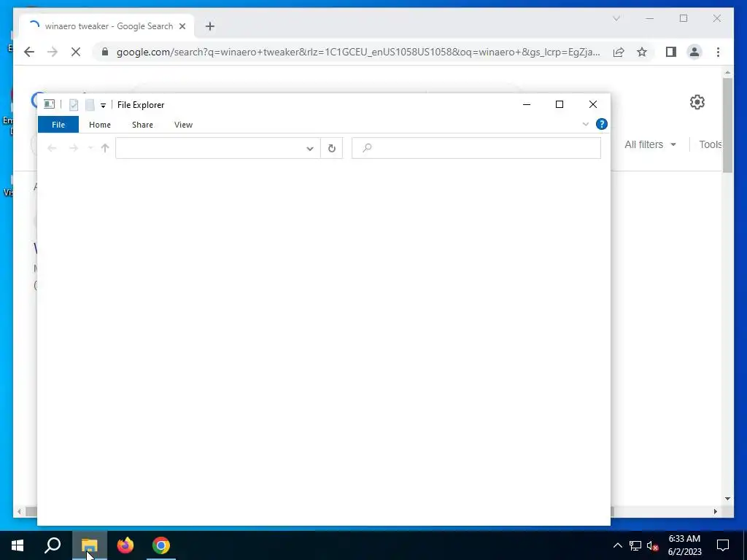Go up one folder level
The width and height of the screenshot is (747, 560).
[105, 148]
